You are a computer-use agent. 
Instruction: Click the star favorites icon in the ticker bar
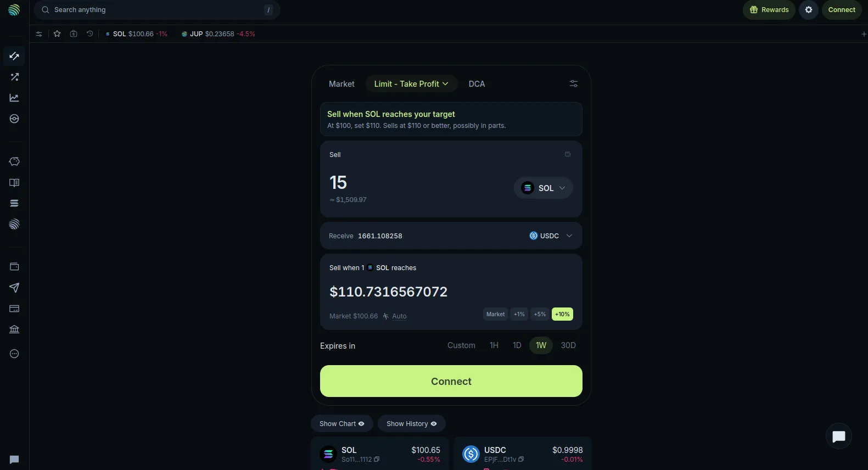click(57, 34)
